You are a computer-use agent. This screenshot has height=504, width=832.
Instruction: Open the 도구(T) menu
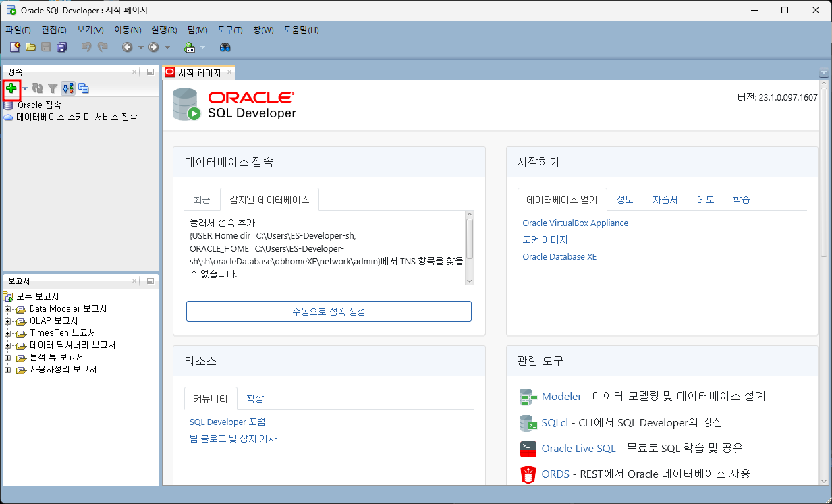(230, 30)
